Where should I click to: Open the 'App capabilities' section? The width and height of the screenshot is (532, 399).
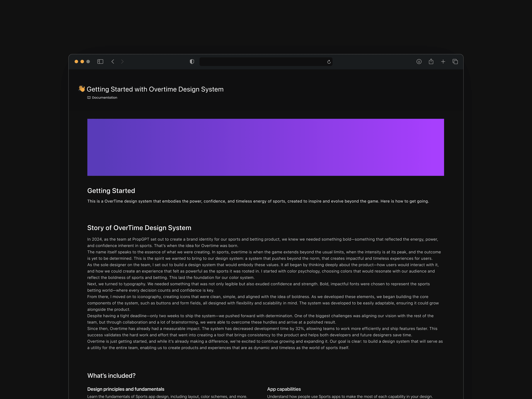click(x=284, y=389)
